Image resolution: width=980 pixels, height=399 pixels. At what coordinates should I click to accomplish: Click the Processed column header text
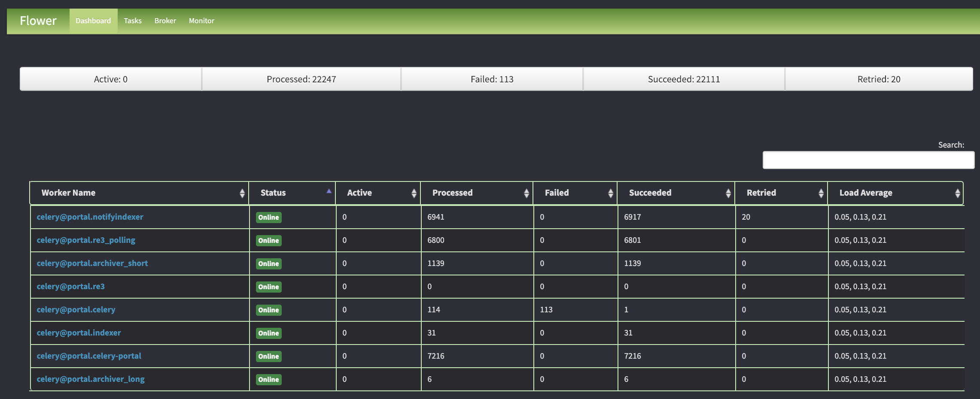(452, 193)
